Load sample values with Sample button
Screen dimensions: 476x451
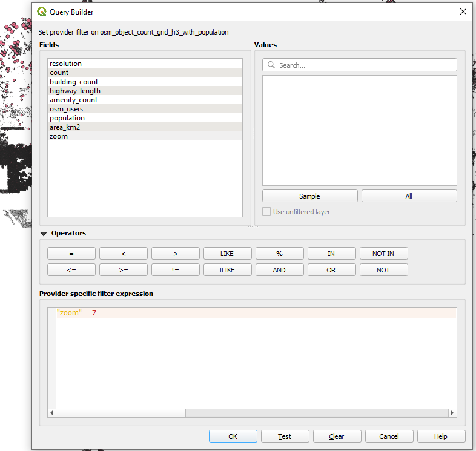point(309,196)
